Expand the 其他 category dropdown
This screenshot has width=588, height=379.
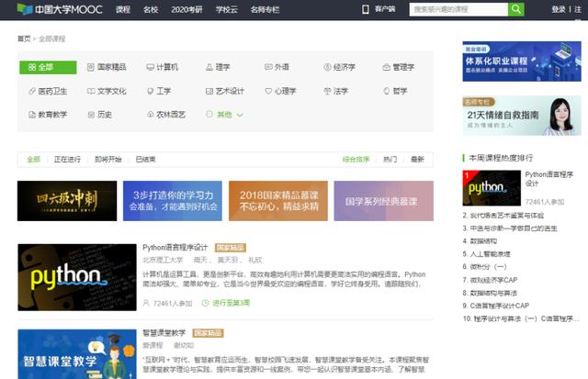pos(224,115)
